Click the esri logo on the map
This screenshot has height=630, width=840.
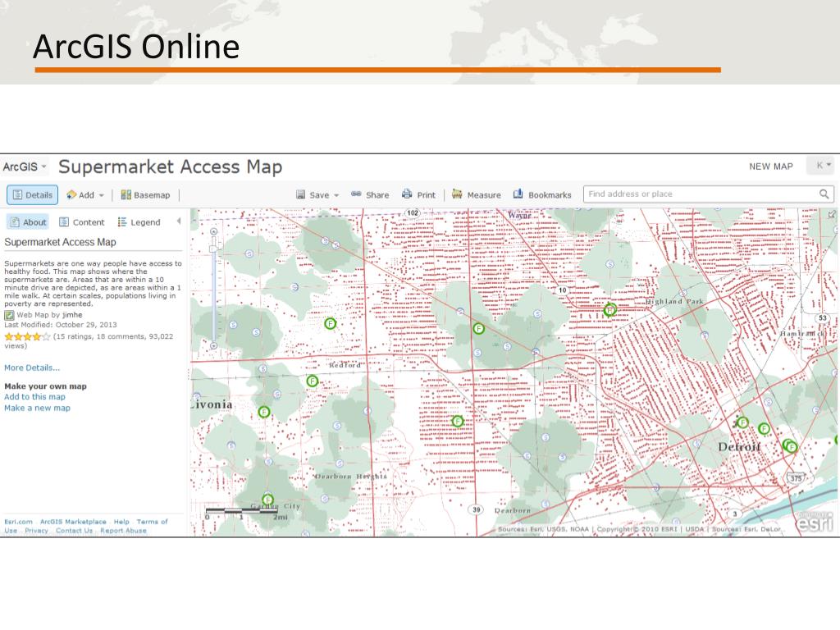[815, 523]
